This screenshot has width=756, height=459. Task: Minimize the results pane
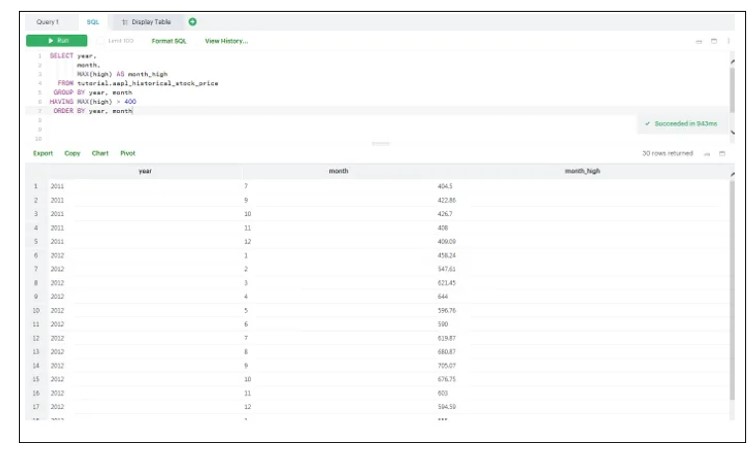pyautogui.click(x=707, y=154)
